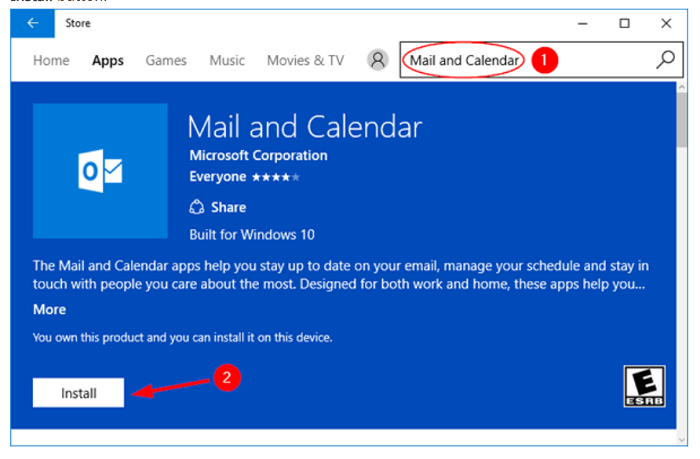
Task: Click the 'Store' window title text
Action: [x=78, y=23]
